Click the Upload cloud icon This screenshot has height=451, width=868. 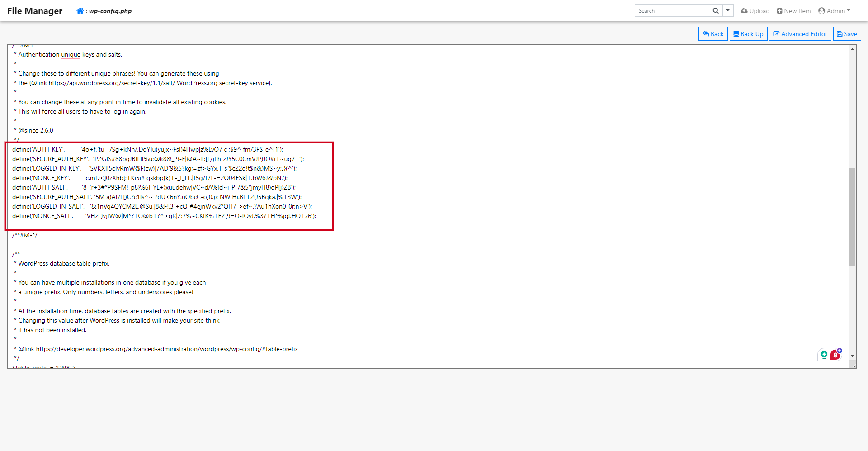point(744,11)
